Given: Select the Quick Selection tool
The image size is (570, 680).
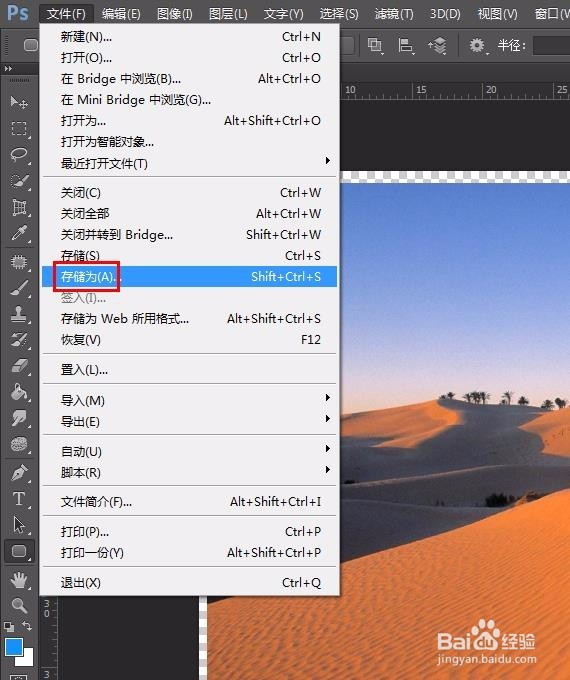Looking at the screenshot, I should coord(19,181).
